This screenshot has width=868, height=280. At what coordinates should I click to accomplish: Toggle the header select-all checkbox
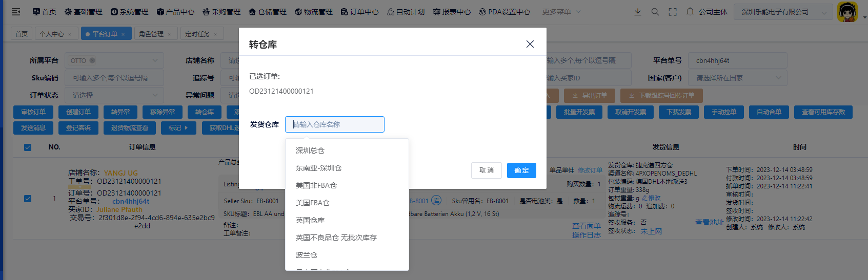(28, 147)
